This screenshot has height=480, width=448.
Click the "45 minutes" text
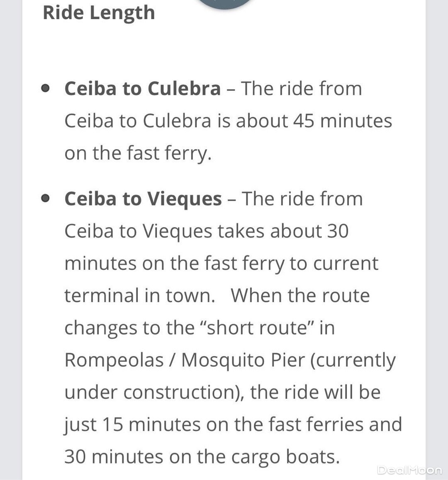pos(342,121)
